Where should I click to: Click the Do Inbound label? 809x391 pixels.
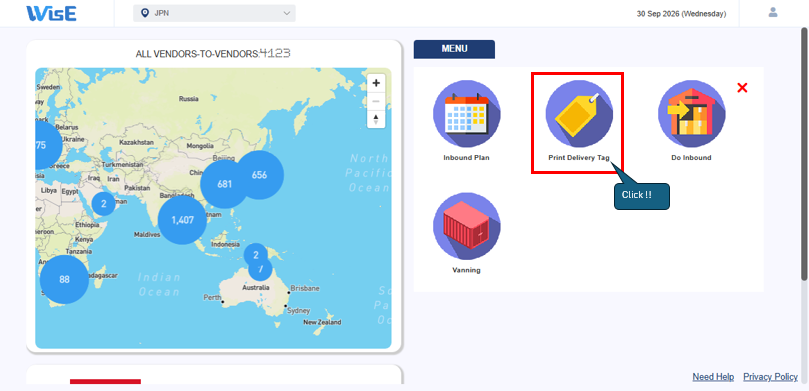691,158
